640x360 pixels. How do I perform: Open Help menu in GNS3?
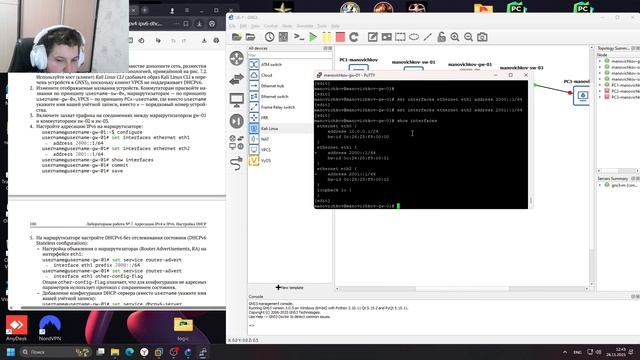336,26
